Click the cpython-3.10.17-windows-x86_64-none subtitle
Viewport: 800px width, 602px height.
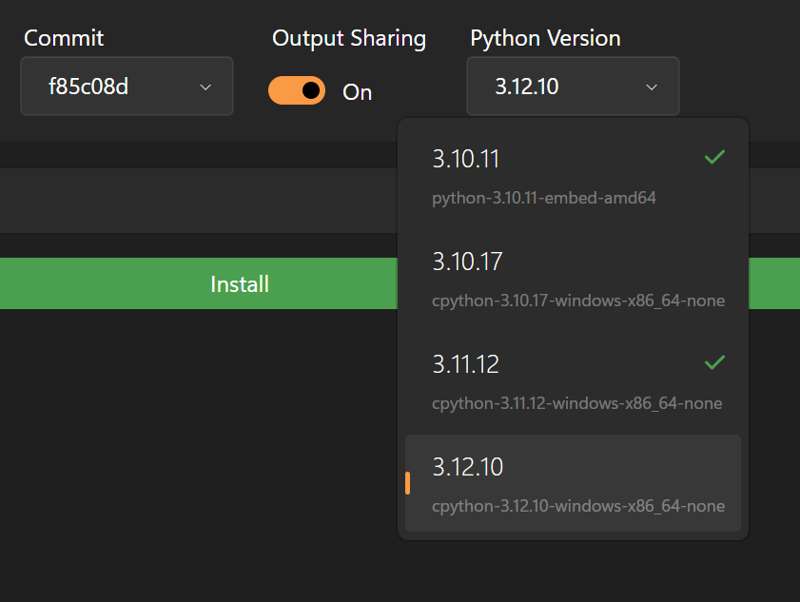click(578, 301)
